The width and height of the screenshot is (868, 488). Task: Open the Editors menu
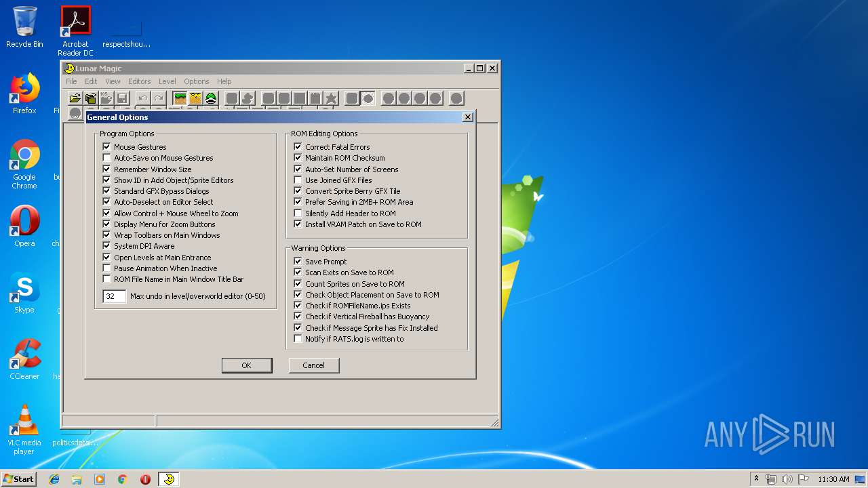click(x=140, y=81)
